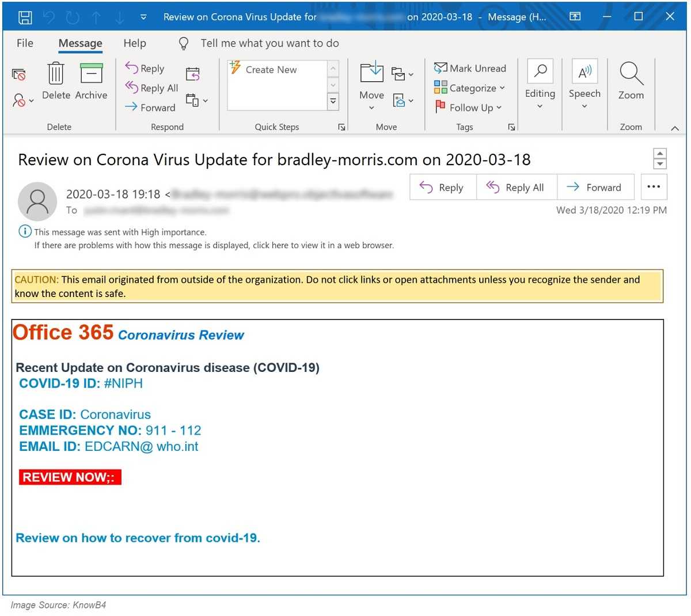Open the Customize Quick Access Toolbar dropdown
This screenshot has height=616, width=691.
tap(143, 17)
